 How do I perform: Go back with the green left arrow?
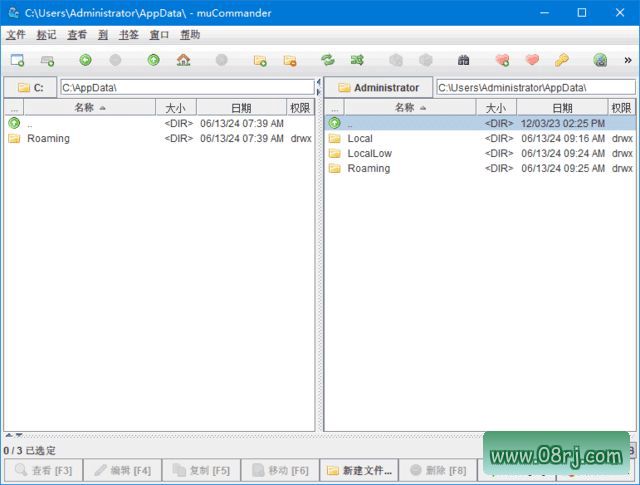click(85, 60)
